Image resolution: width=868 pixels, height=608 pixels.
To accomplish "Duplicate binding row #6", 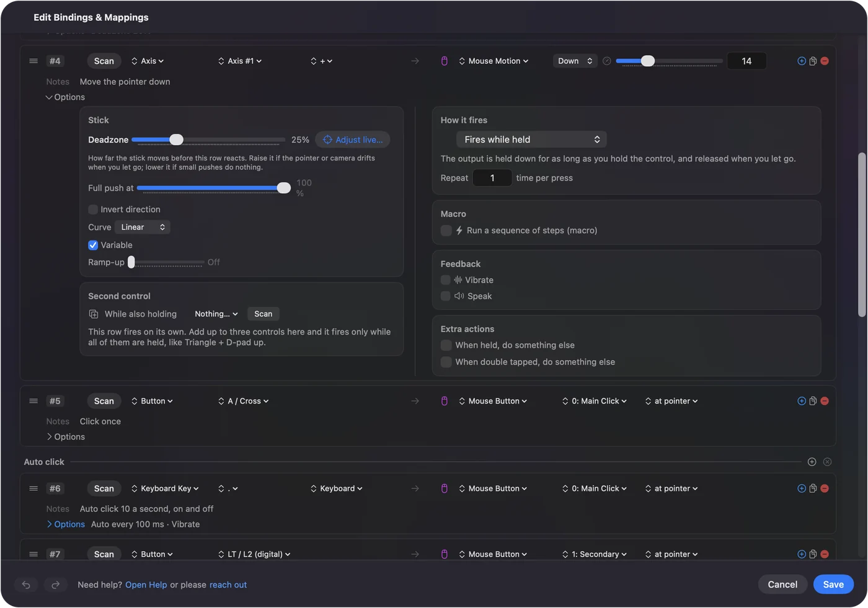I will tap(813, 488).
